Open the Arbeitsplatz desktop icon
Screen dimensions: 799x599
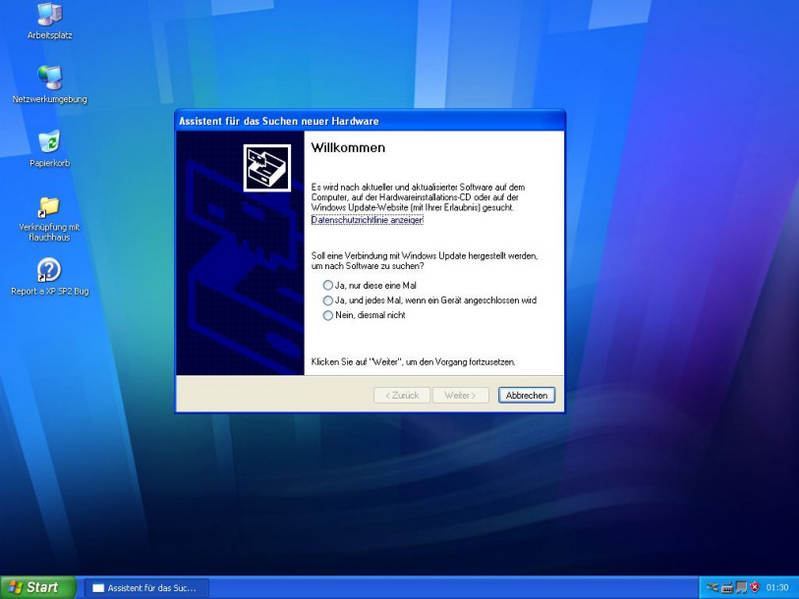coord(49,20)
